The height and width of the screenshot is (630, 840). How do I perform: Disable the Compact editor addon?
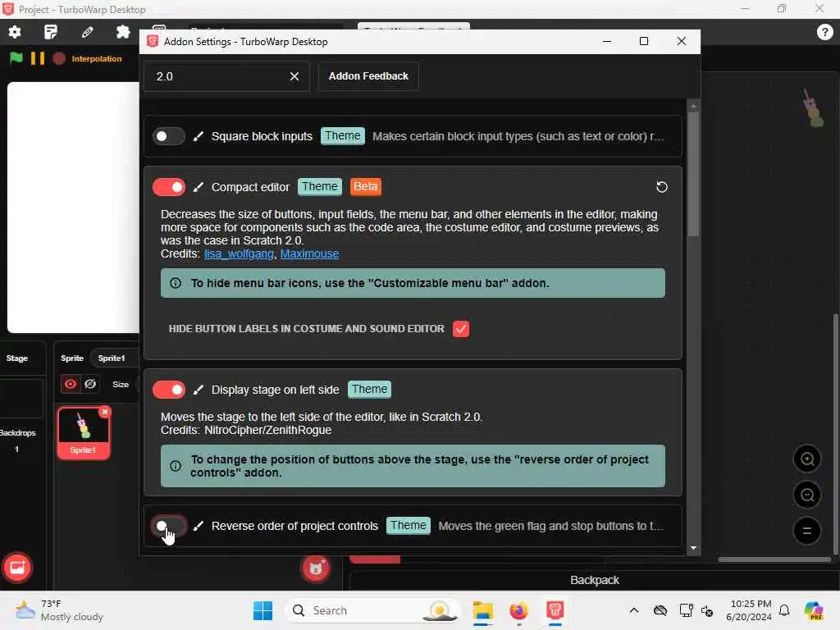(x=169, y=187)
